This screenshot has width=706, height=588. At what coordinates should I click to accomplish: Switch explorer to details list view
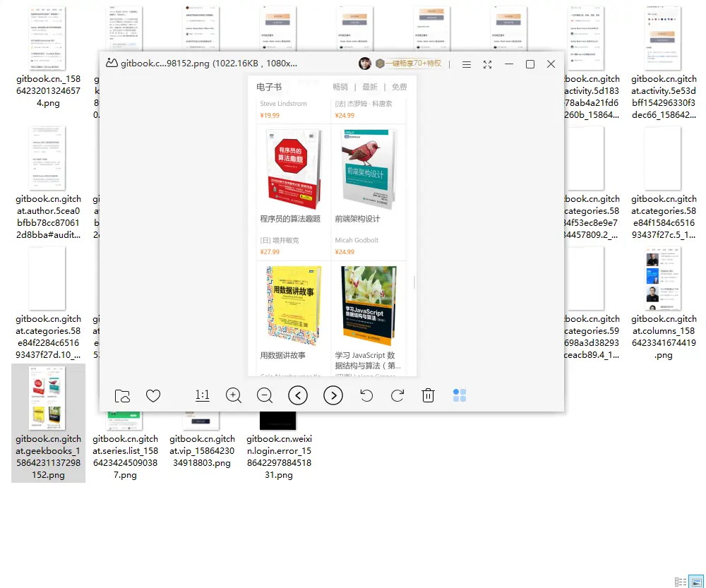point(681,582)
